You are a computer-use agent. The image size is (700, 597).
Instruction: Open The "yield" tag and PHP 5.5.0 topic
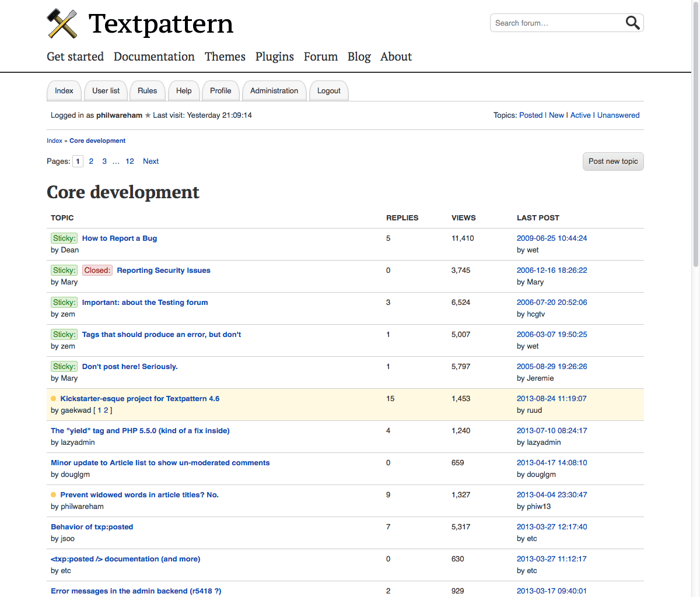coord(140,431)
